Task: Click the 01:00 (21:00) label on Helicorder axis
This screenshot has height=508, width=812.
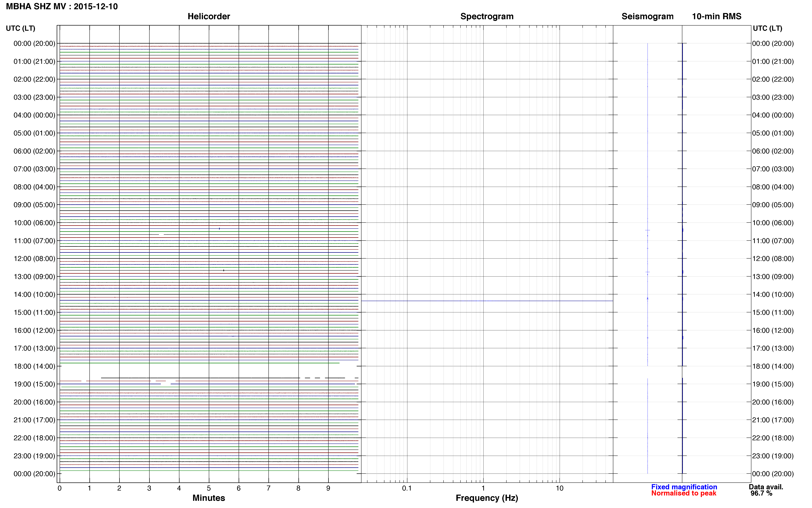Action: [x=34, y=62]
